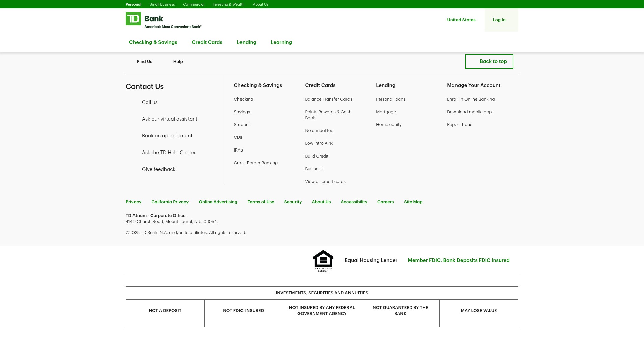644x362 pixels.
Task: Open the Checking & Savings menu
Action: click(153, 42)
